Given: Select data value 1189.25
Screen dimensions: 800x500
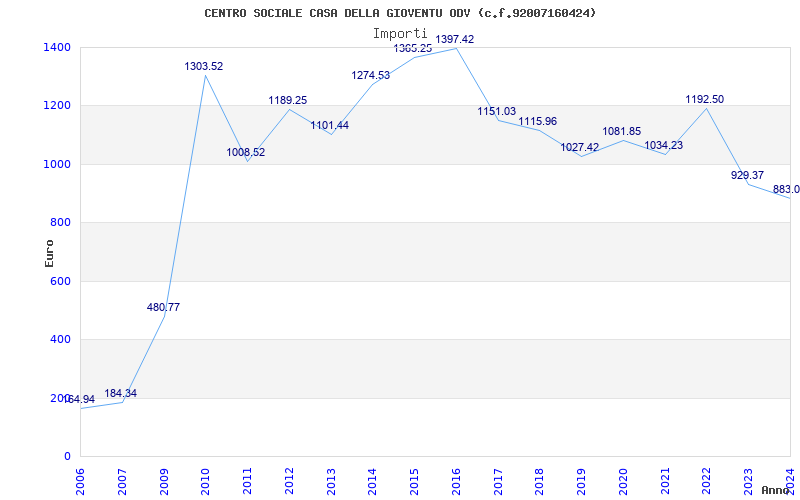Looking at the screenshot, I should pos(288,101).
